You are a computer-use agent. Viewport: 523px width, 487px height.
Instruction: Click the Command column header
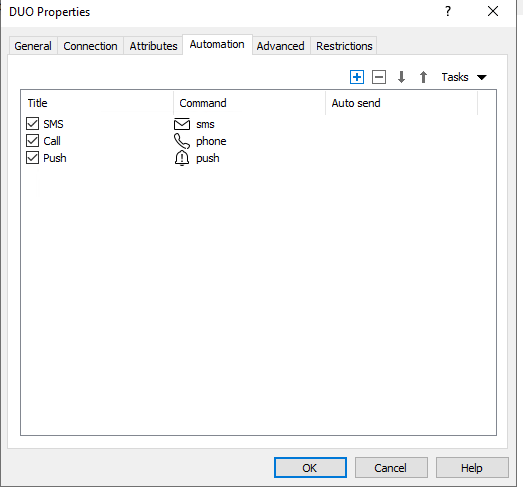[x=249, y=103]
